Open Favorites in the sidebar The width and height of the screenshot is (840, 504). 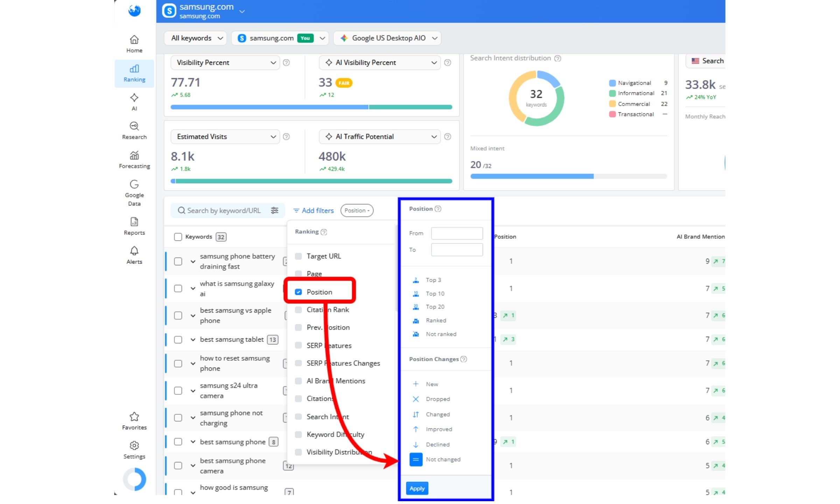pyautogui.click(x=134, y=420)
